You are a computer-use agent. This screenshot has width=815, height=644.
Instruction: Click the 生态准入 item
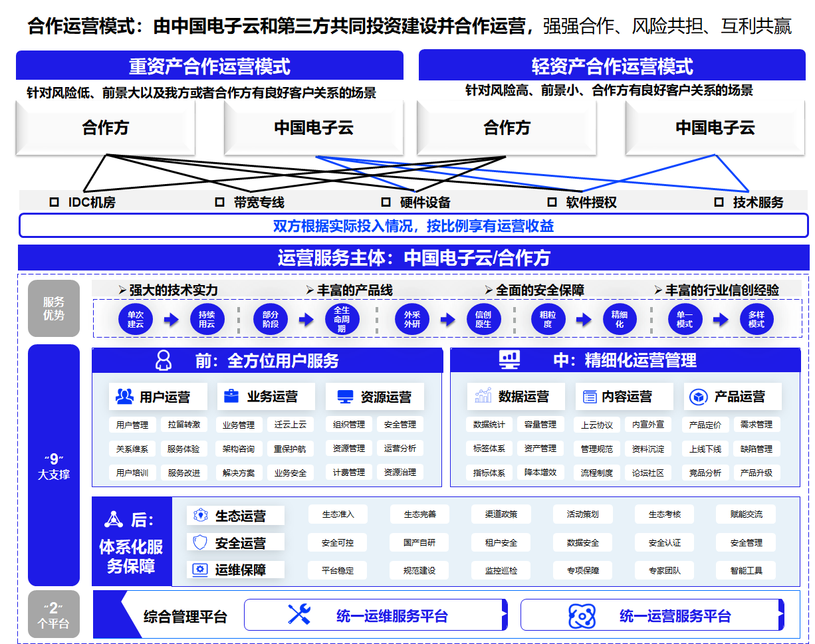click(338, 514)
